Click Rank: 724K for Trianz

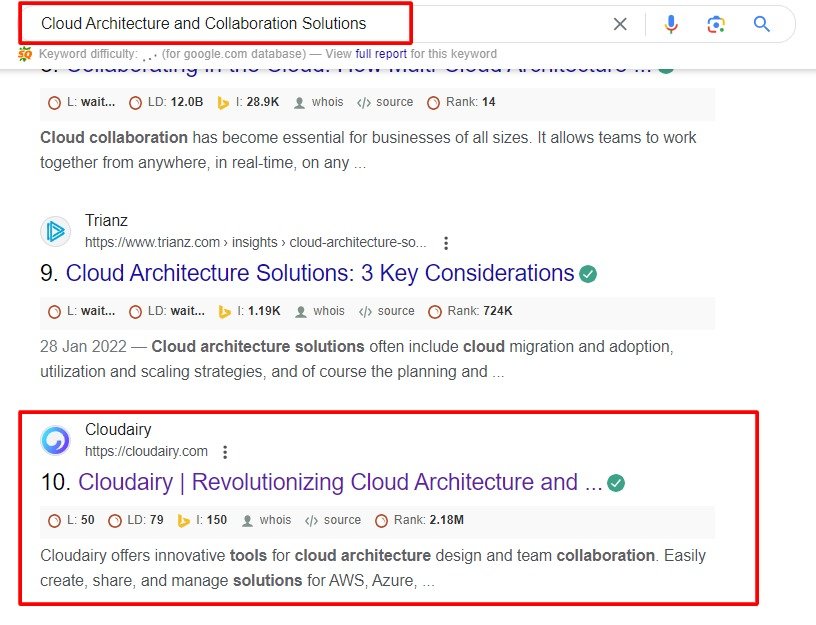click(x=480, y=311)
